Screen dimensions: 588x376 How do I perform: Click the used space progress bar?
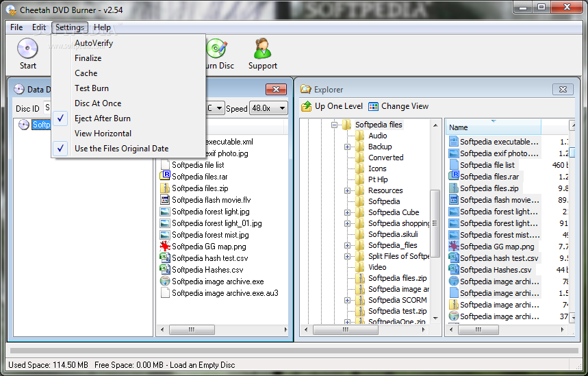(x=294, y=351)
